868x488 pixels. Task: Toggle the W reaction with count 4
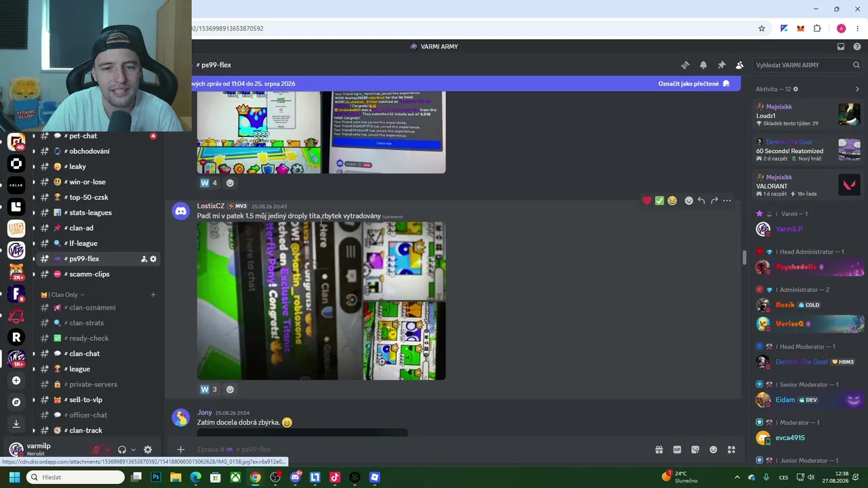pos(209,183)
